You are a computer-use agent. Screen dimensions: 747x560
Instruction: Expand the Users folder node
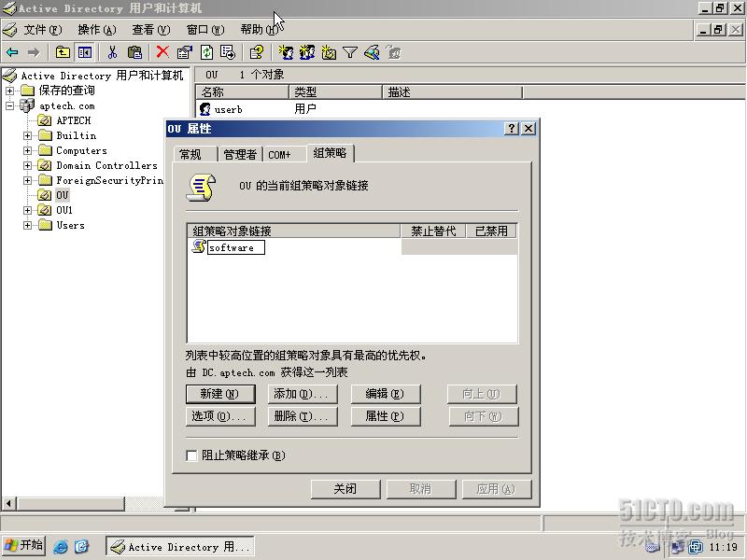pos(28,225)
